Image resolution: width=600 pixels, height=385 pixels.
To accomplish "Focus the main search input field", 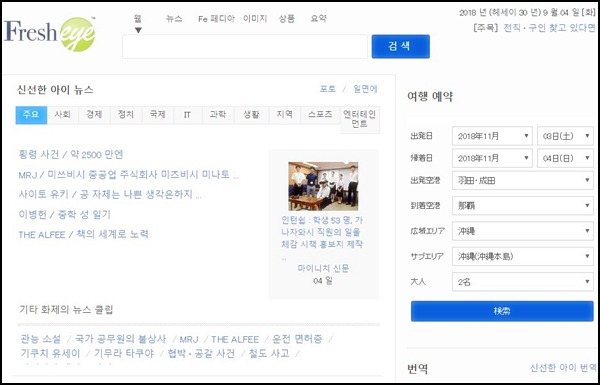I will pyautogui.click(x=245, y=47).
